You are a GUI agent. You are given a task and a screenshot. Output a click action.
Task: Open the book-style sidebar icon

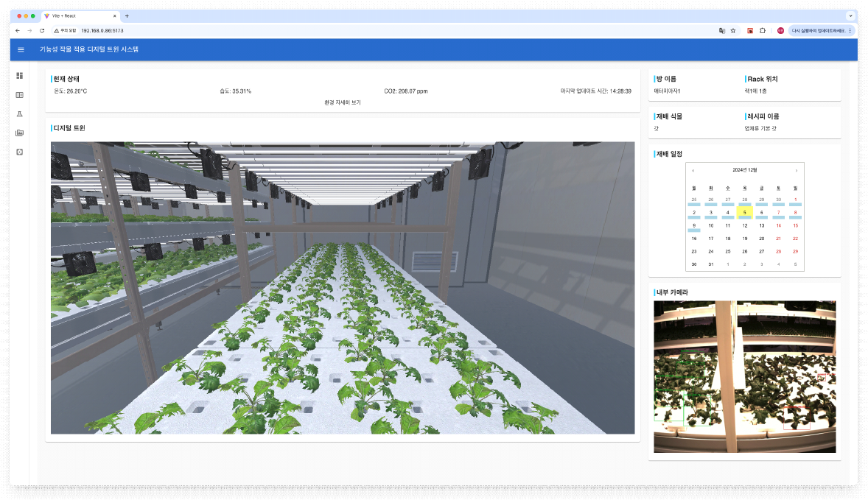pyautogui.click(x=20, y=94)
